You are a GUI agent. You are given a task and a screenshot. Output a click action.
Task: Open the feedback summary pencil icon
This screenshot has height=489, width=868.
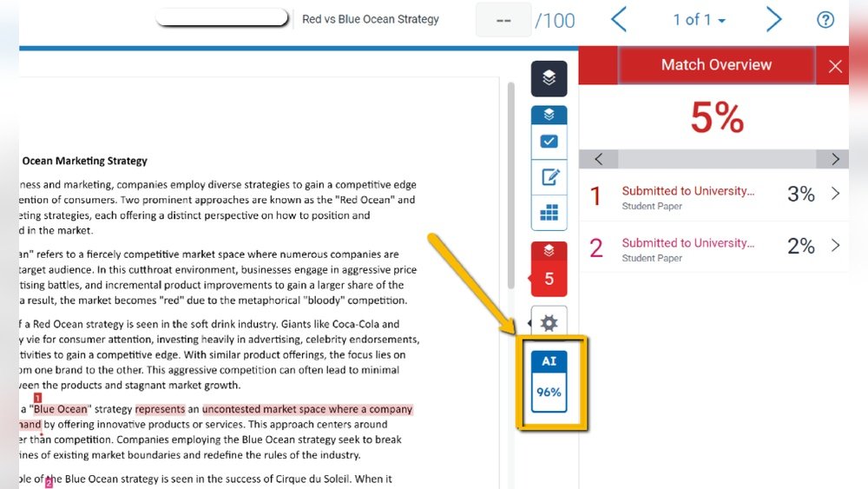tap(549, 177)
